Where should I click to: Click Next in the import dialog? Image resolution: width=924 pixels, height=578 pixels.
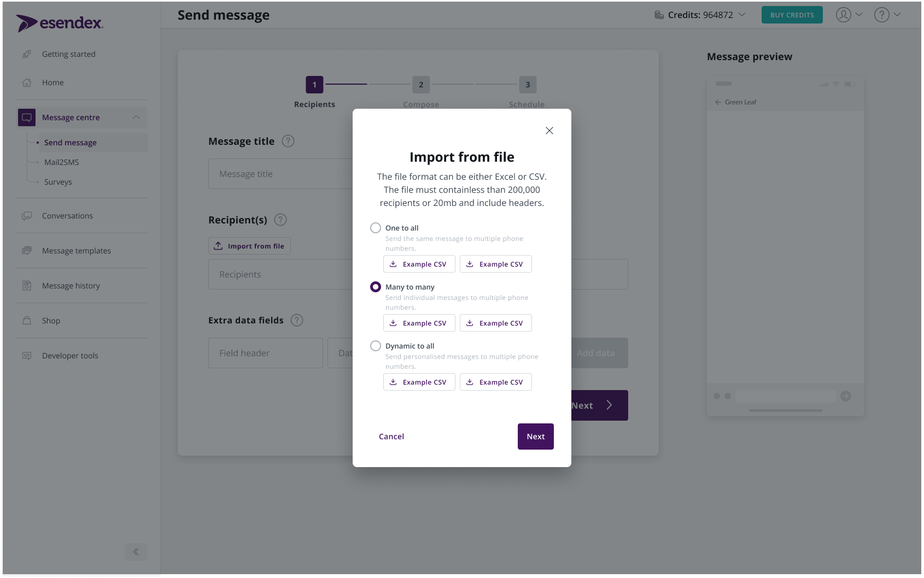[536, 437]
